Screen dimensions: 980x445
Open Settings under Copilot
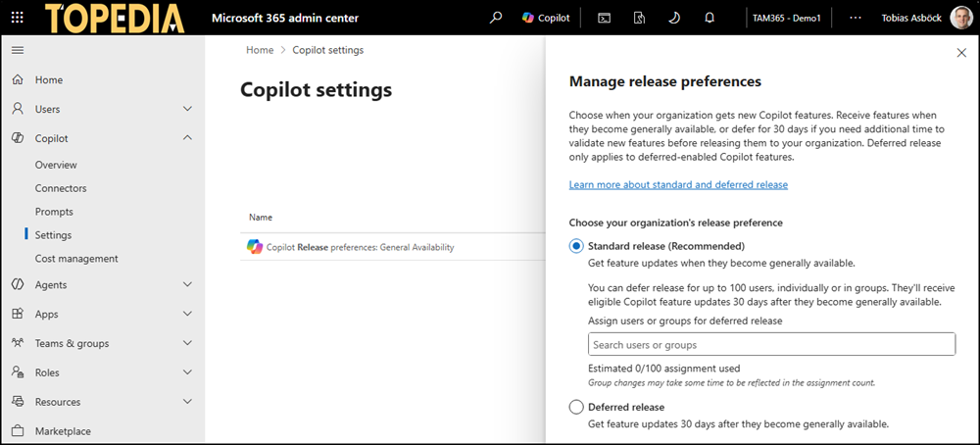[53, 235]
